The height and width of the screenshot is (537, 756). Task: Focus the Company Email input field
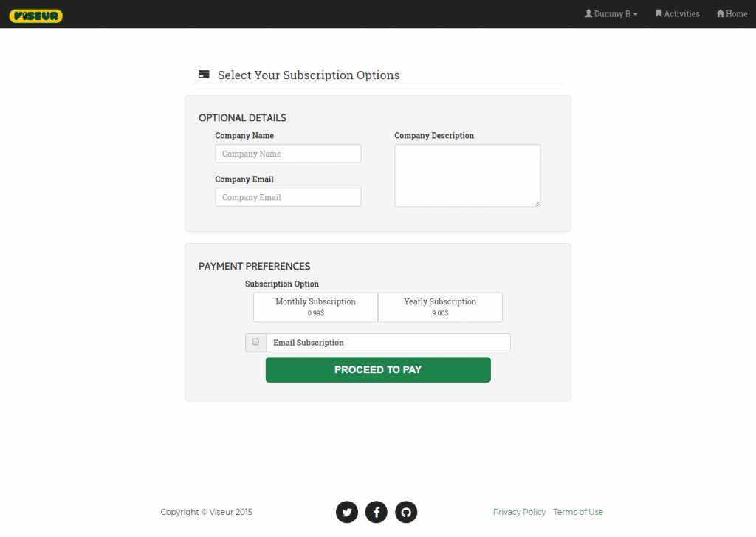288,197
